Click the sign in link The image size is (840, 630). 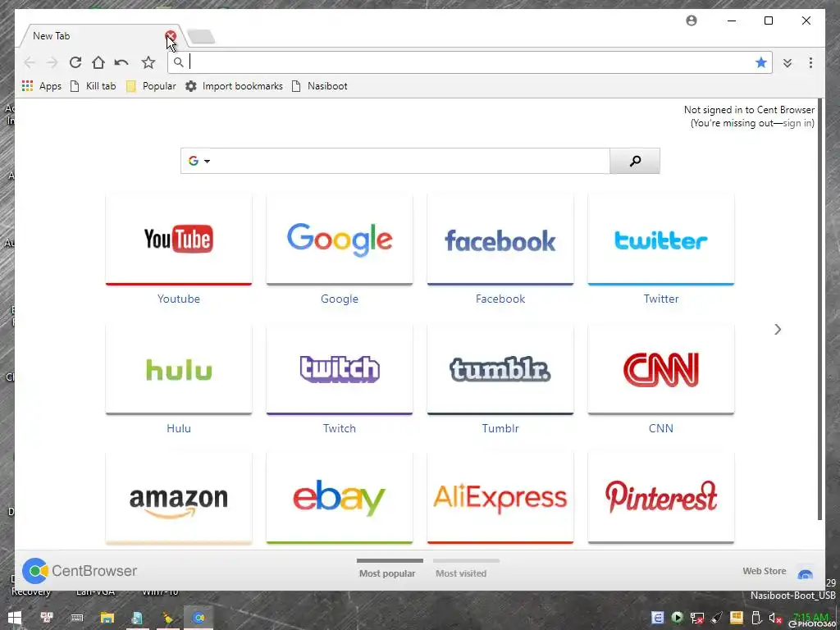[797, 123]
